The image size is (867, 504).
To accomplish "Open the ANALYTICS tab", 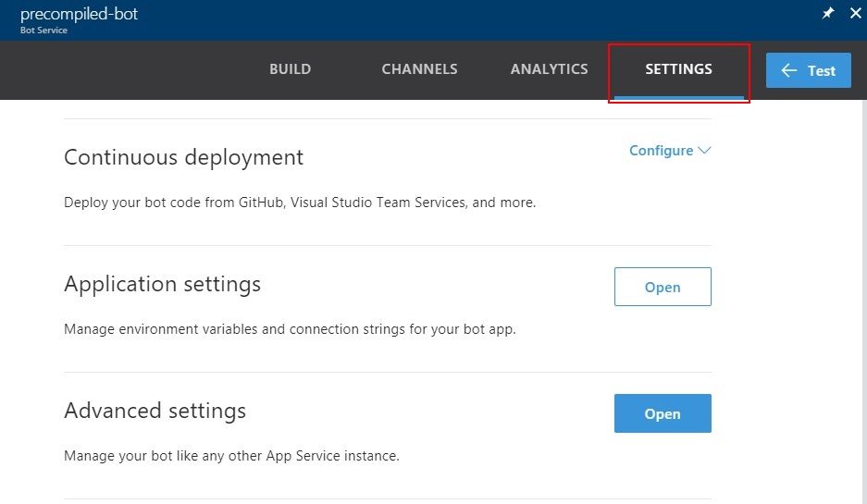I will pyautogui.click(x=549, y=69).
